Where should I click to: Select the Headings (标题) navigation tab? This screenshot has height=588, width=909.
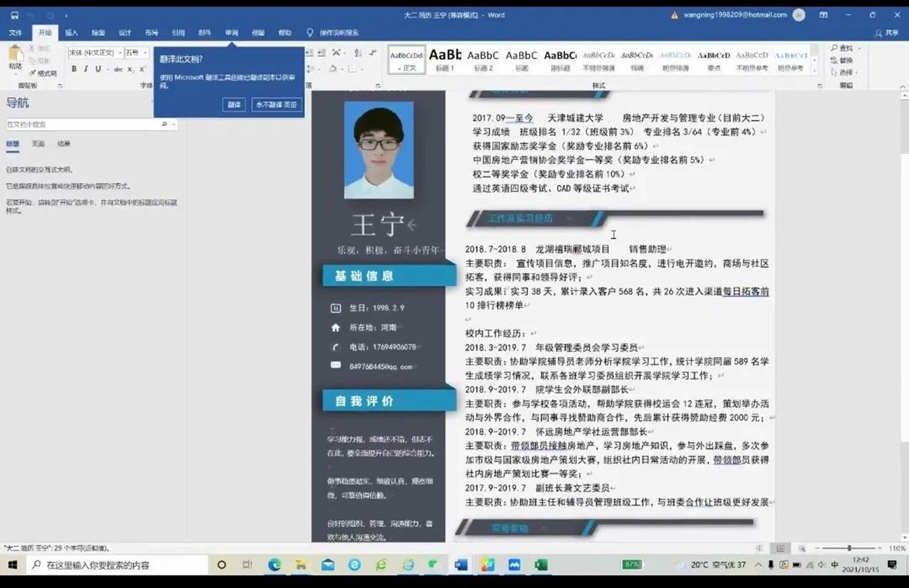tap(13, 144)
